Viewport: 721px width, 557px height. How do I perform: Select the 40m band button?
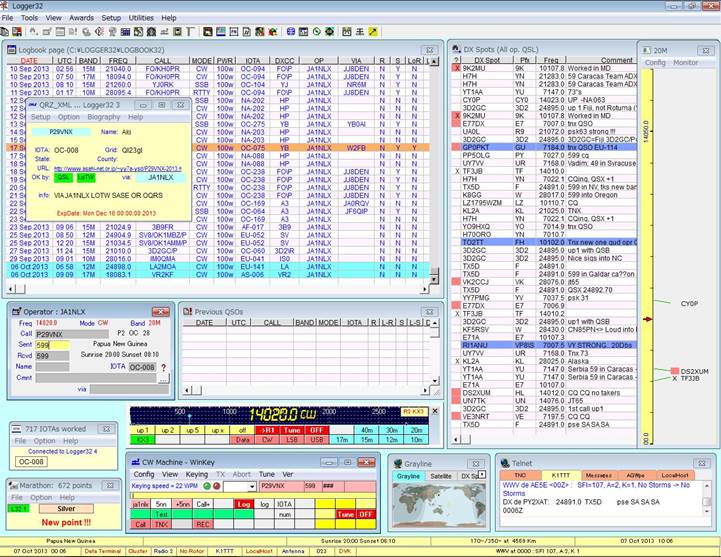366,430
